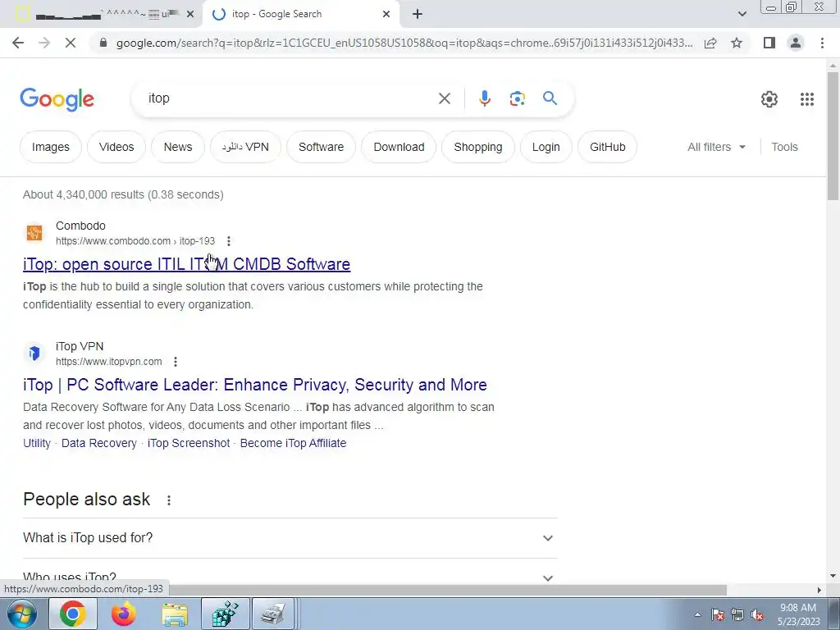Open Chrome's three-dot menu
The image size is (840, 630).
(x=822, y=43)
